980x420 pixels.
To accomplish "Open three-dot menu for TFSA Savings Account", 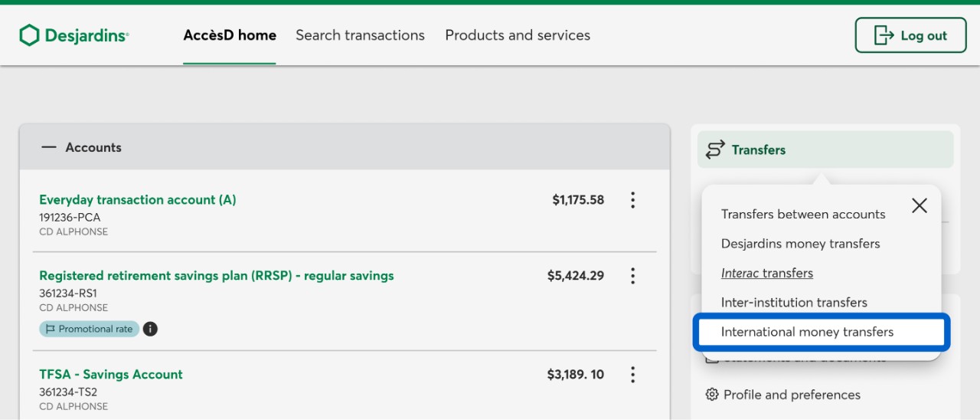I will 632,375.
